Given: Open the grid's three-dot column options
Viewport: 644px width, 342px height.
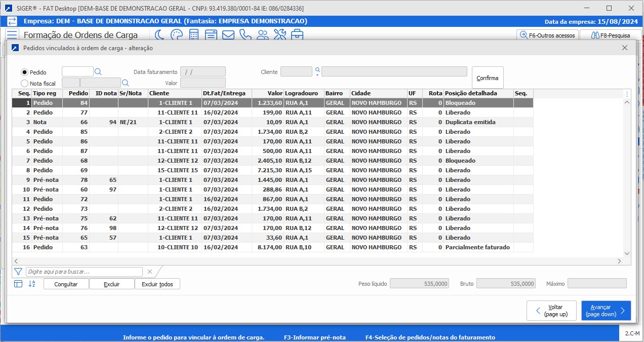Looking at the screenshot, I should point(627,94).
